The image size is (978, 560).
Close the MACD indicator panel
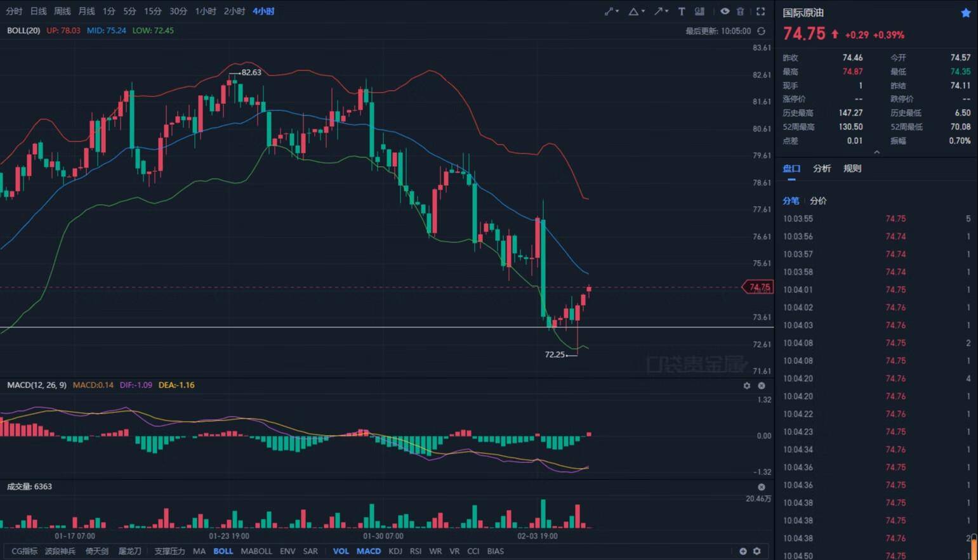(762, 386)
